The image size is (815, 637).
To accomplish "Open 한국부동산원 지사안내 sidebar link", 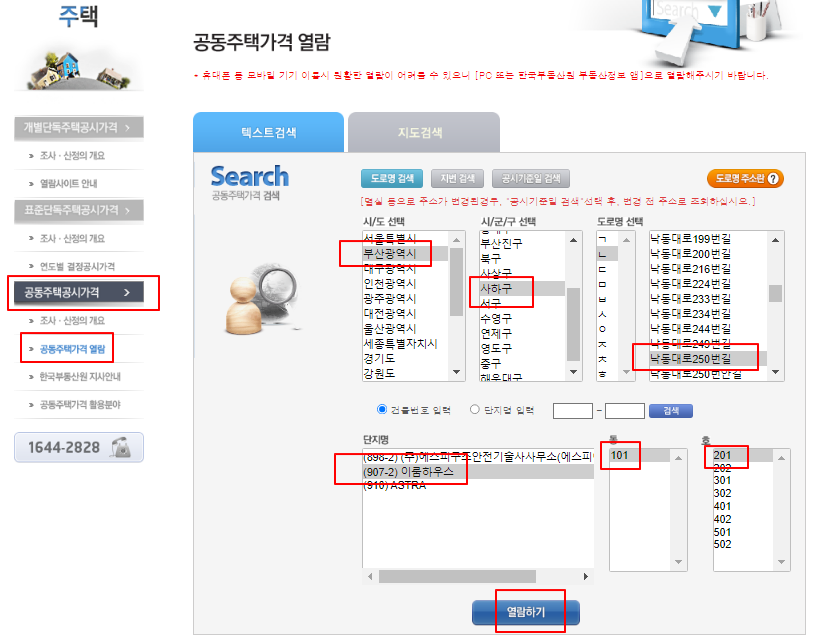I will click(x=80, y=376).
